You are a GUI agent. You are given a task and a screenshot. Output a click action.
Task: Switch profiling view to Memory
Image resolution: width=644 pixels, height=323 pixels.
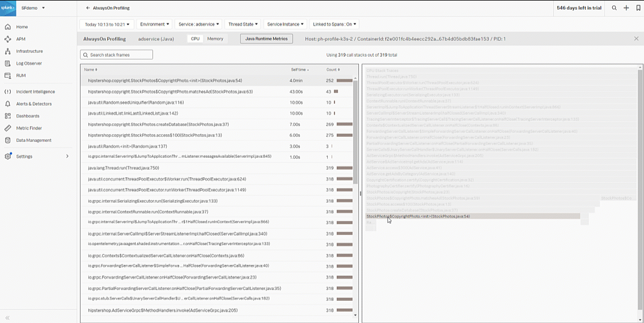(x=215, y=39)
